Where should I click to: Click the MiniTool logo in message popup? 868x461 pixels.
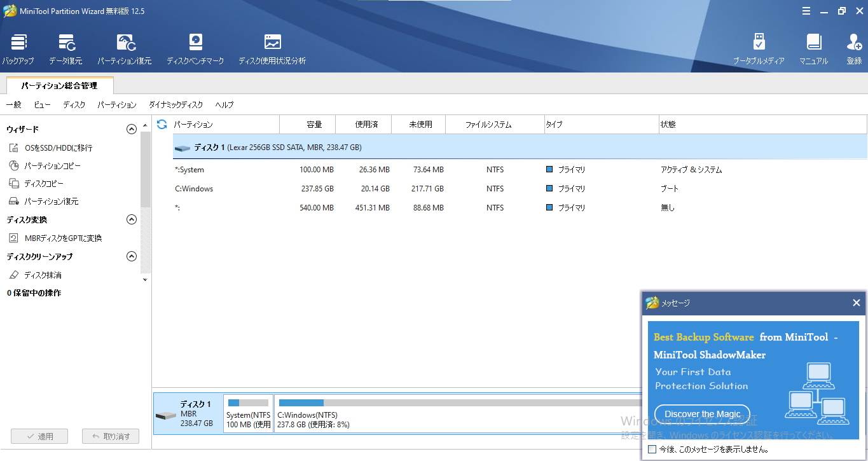[652, 303]
